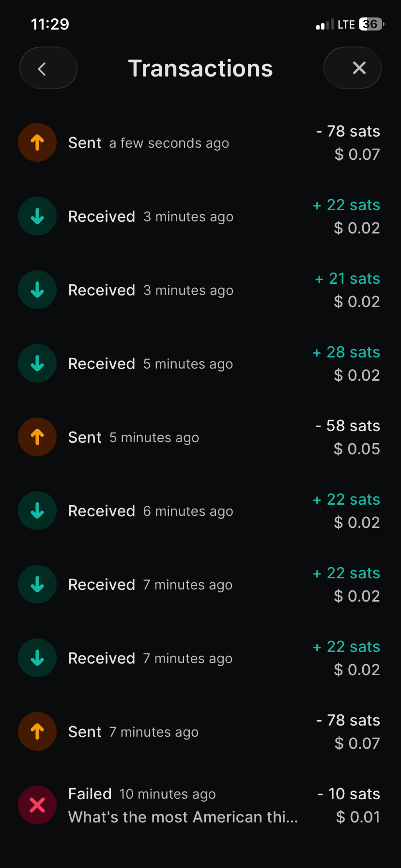Tap the battery indicator in status bar
The height and width of the screenshot is (868, 401).
coord(370,24)
